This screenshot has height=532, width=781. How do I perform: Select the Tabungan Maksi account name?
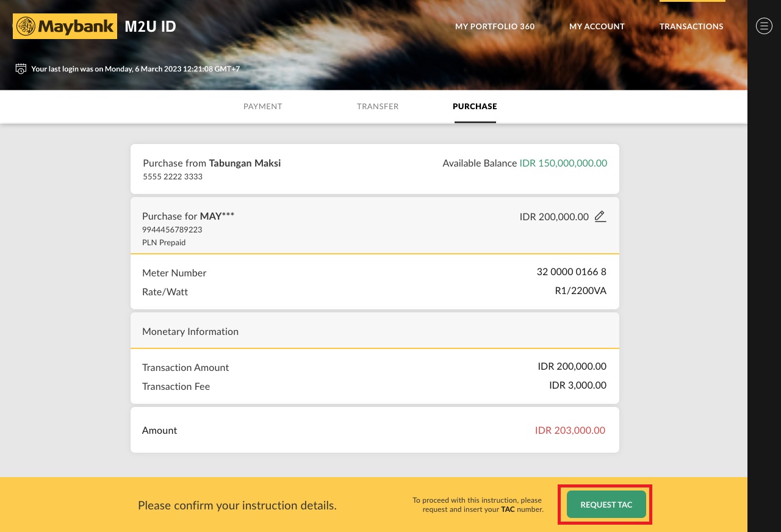coord(245,163)
